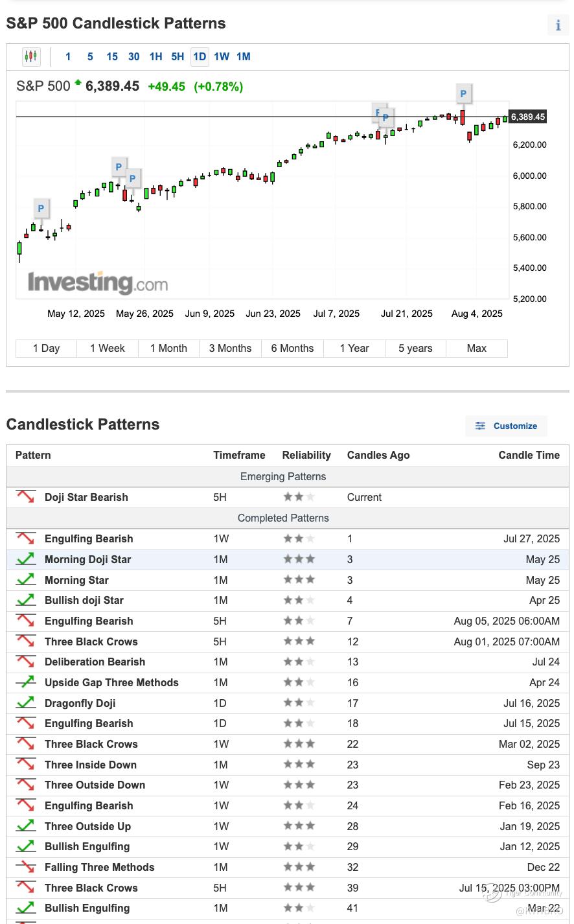Switch to the 5H chart interval
The width and height of the screenshot is (574, 924).
point(178,57)
